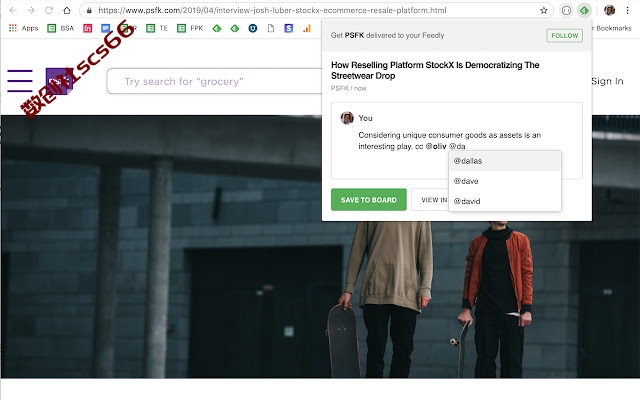Click your avatar in the note box
Image resolution: width=640 pixels, height=400 pixels.
tap(347, 118)
